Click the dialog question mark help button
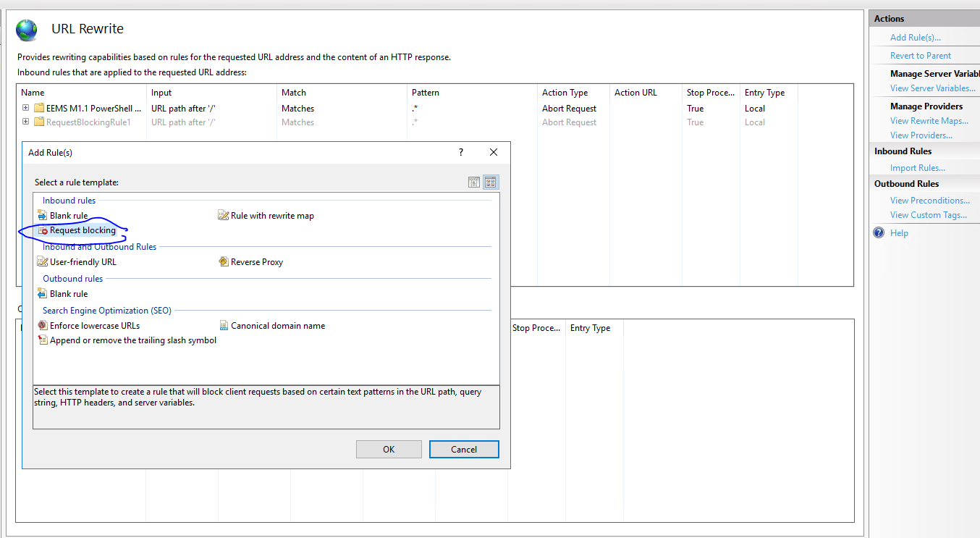 [461, 152]
